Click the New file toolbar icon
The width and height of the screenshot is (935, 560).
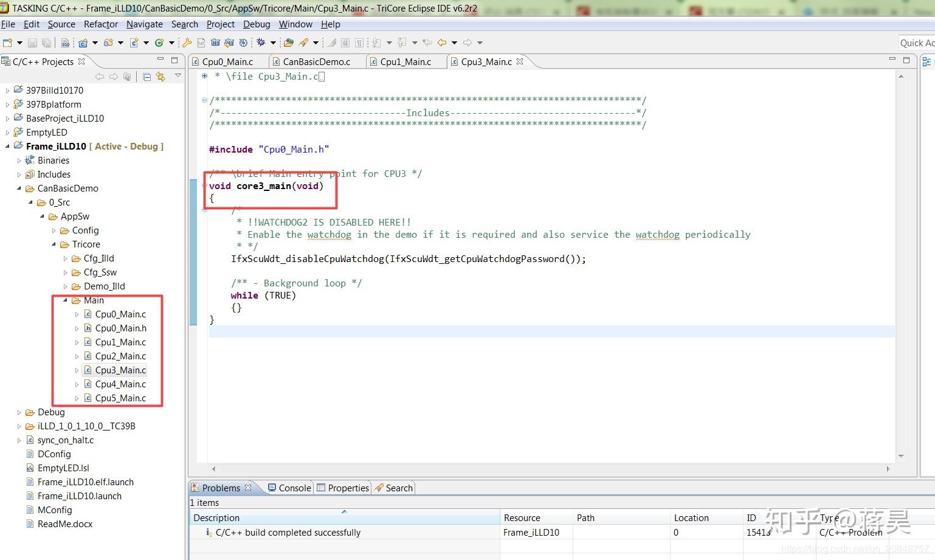pos(8,43)
